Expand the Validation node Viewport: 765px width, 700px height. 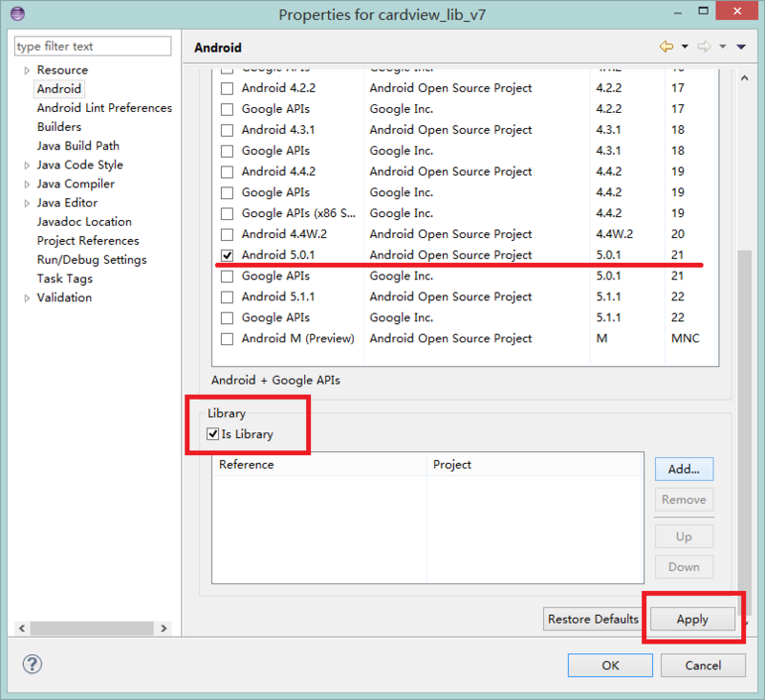point(27,298)
